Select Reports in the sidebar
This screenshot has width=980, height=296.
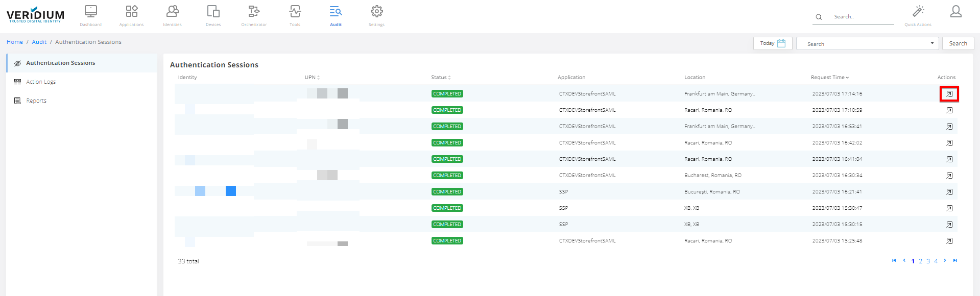point(36,101)
